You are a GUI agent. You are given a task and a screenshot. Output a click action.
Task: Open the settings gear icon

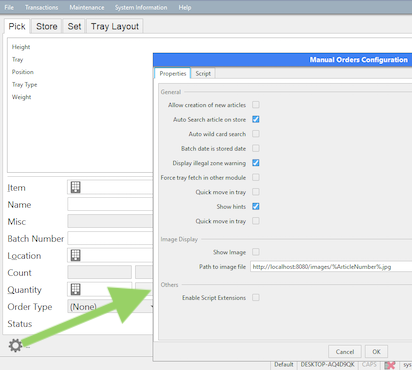tap(15, 345)
